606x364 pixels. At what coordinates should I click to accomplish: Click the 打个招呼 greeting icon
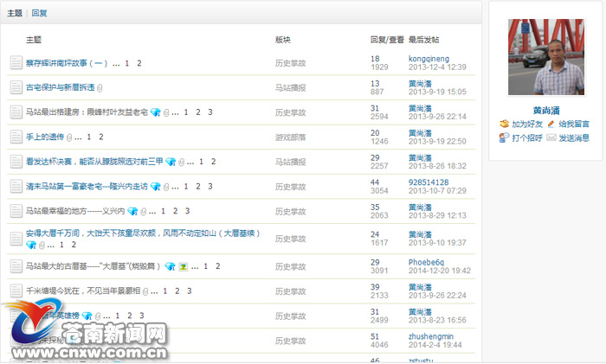coord(505,137)
